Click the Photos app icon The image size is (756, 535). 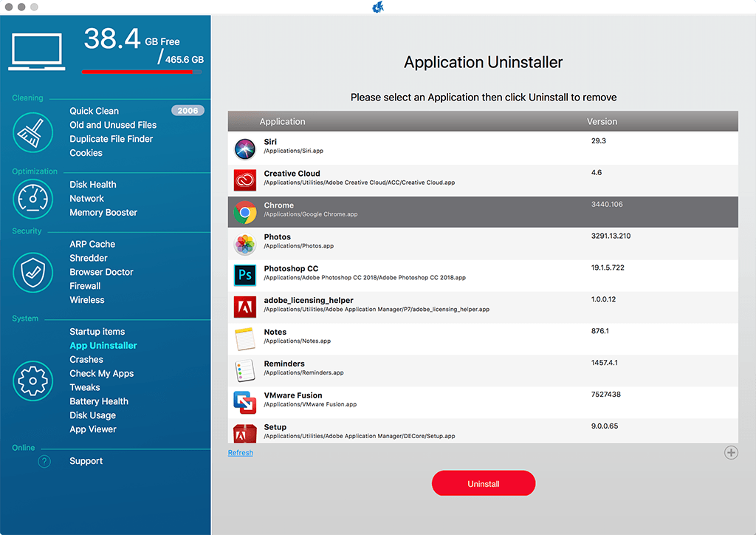245,244
